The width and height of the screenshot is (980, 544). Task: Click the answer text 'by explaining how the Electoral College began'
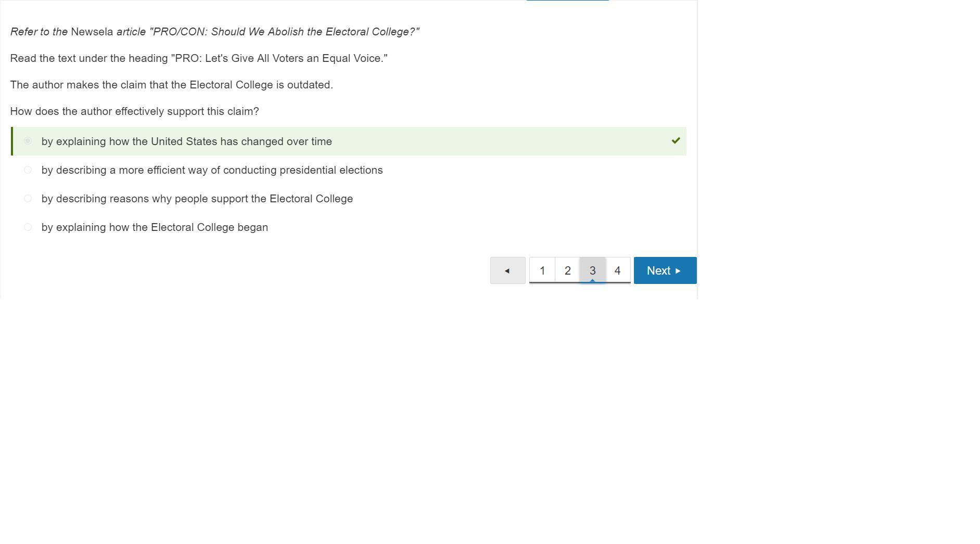pos(155,227)
